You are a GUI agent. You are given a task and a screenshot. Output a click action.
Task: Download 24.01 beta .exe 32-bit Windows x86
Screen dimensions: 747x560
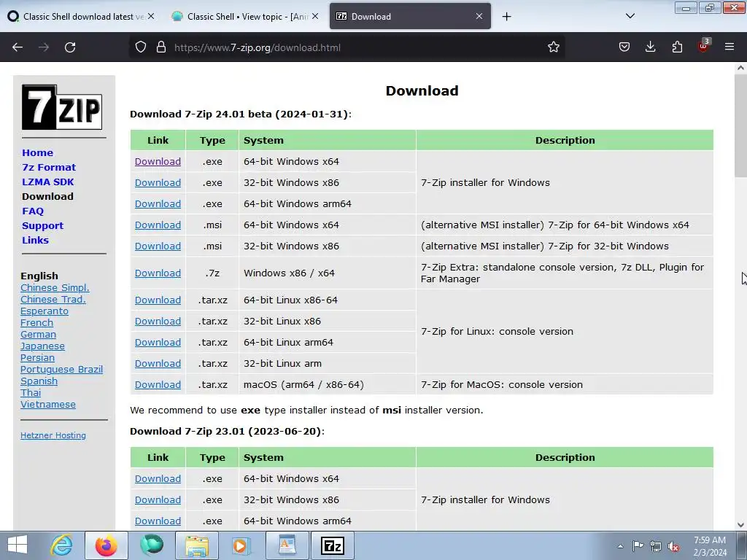tap(158, 182)
